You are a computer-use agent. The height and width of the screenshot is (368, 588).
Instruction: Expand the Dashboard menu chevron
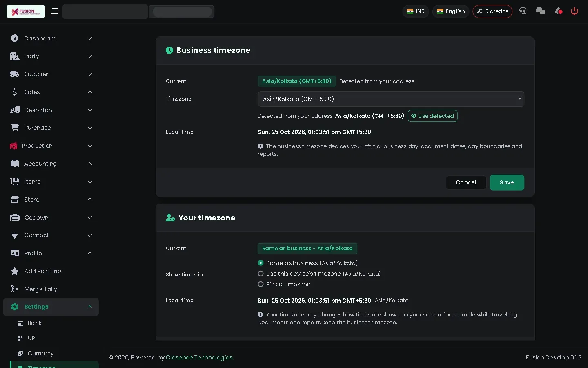[90, 38]
